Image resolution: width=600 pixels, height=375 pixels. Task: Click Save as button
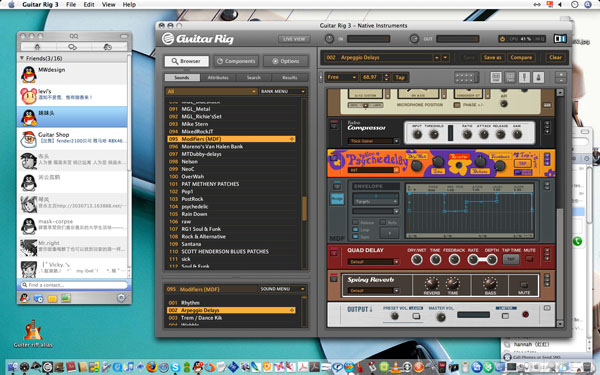point(492,58)
